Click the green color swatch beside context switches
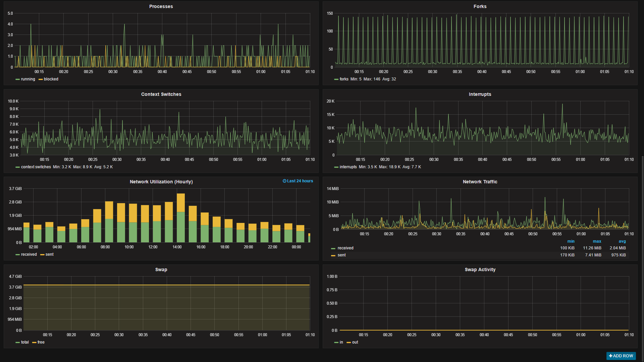Image resolution: width=644 pixels, height=362 pixels. (17, 167)
